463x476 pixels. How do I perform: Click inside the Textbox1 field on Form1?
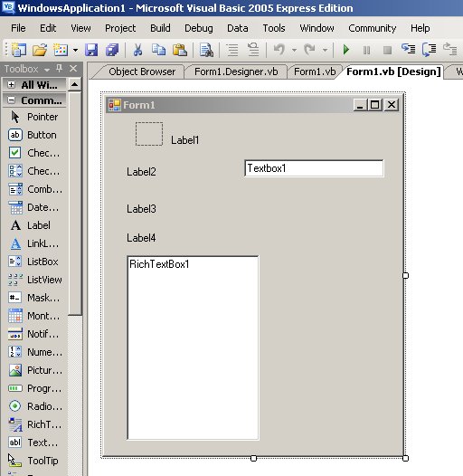pyautogui.click(x=314, y=168)
